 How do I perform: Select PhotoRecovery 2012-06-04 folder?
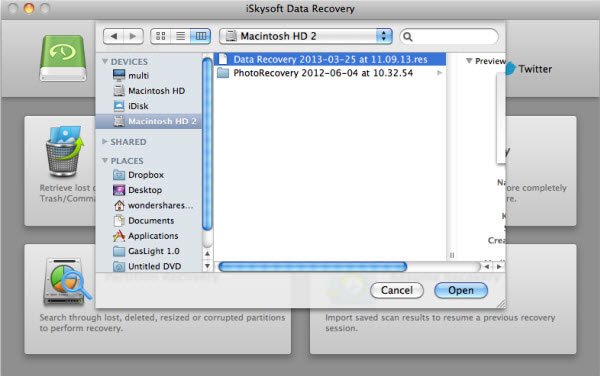330,73
